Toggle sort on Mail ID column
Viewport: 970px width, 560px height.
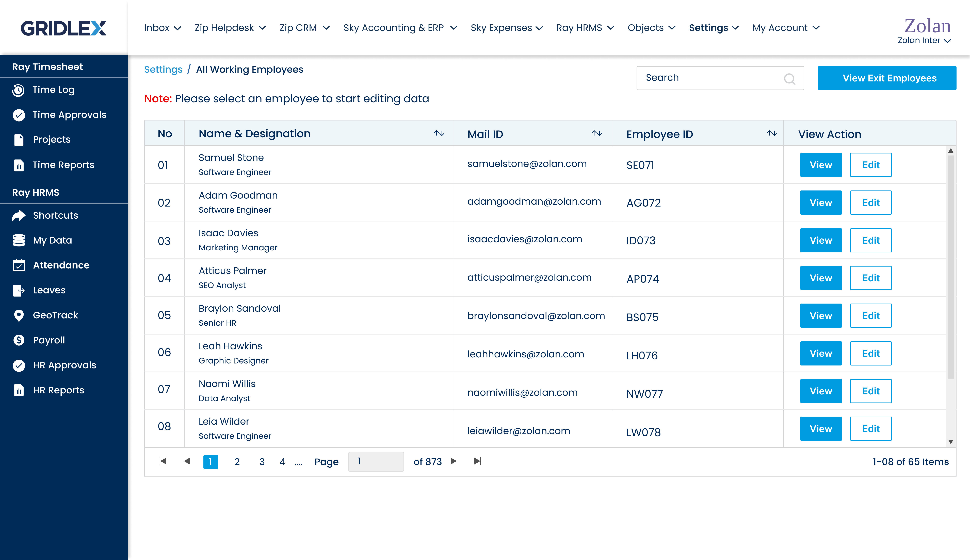click(x=597, y=133)
